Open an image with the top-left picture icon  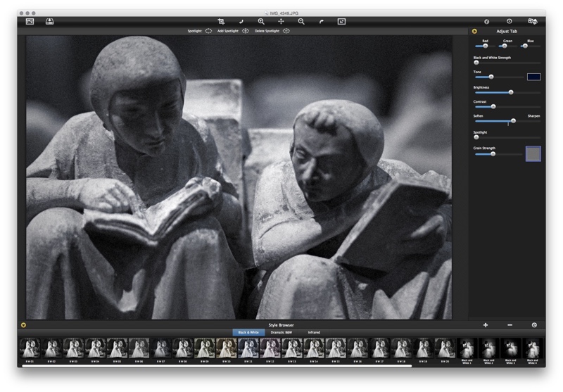[x=30, y=22]
